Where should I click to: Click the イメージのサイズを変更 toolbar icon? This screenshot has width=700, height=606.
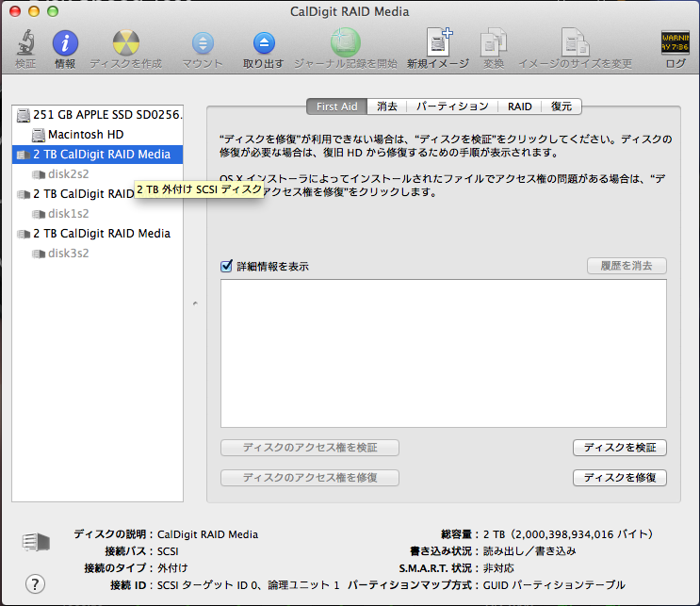[575, 42]
